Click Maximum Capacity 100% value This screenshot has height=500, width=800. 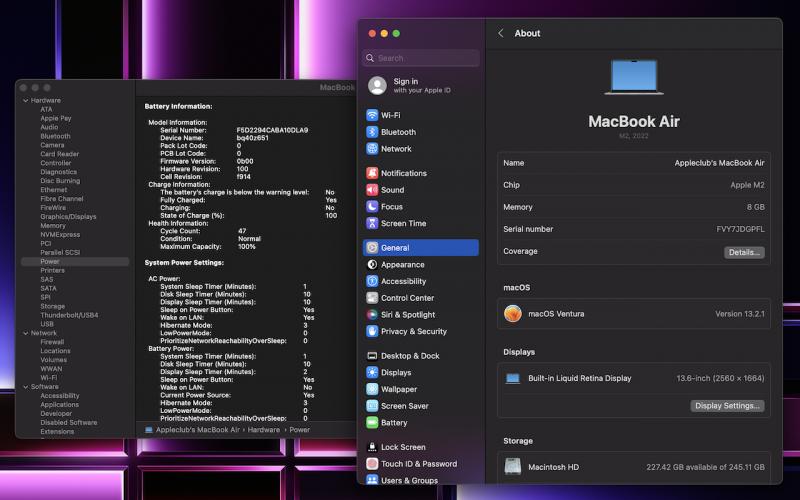click(x=246, y=246)
